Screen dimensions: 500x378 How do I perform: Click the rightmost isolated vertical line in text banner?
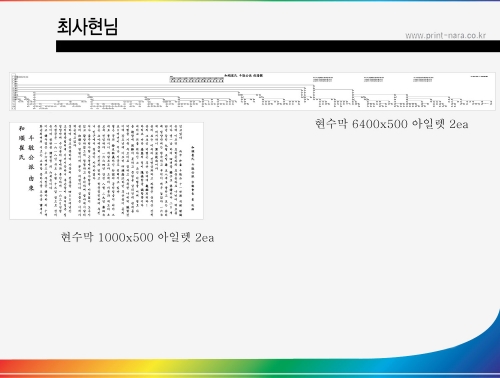pos(193,178)
